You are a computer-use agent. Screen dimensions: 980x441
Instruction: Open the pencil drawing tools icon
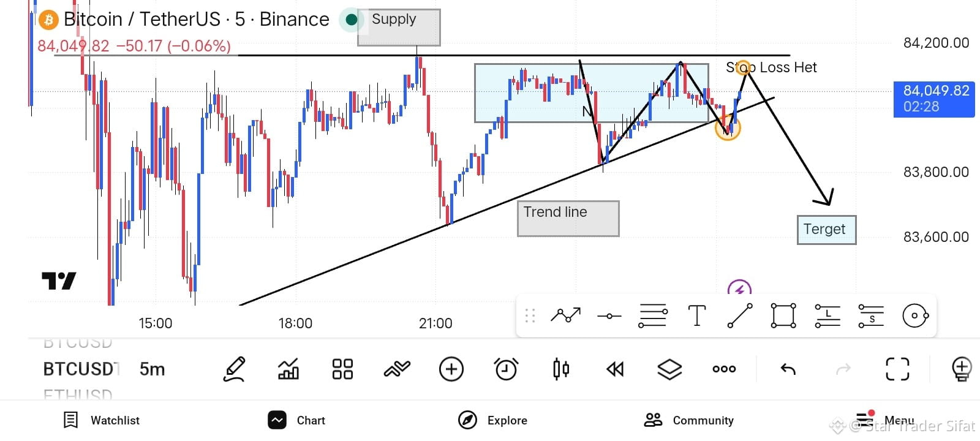tap(235, 369)
